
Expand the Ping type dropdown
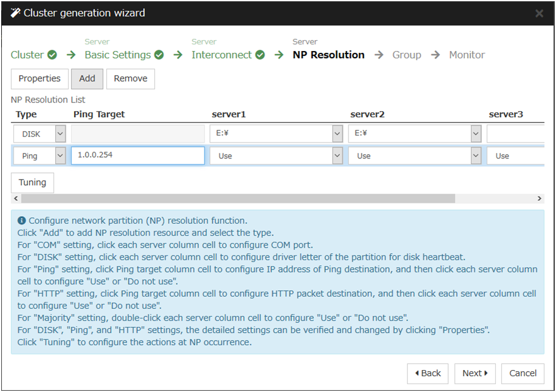coord(60,156)
